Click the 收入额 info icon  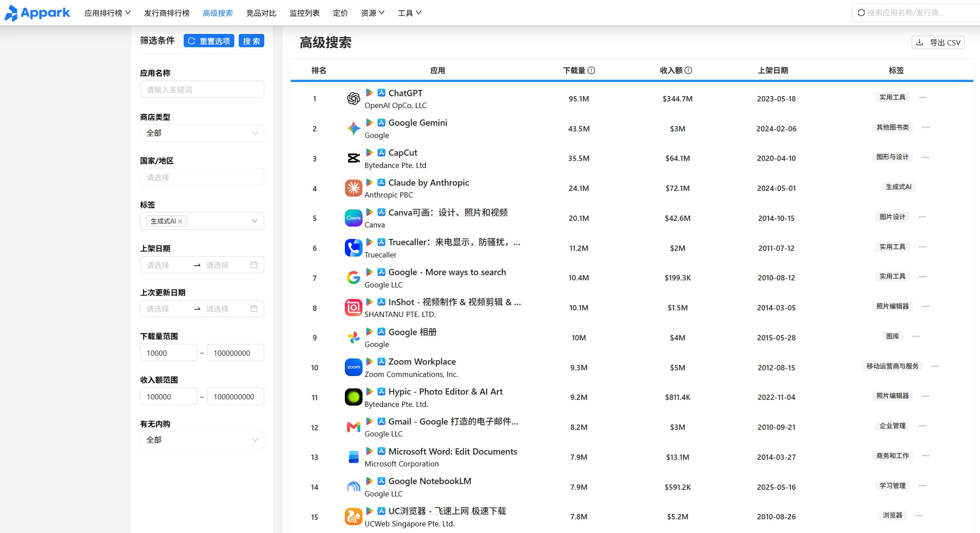coord(688,71)
